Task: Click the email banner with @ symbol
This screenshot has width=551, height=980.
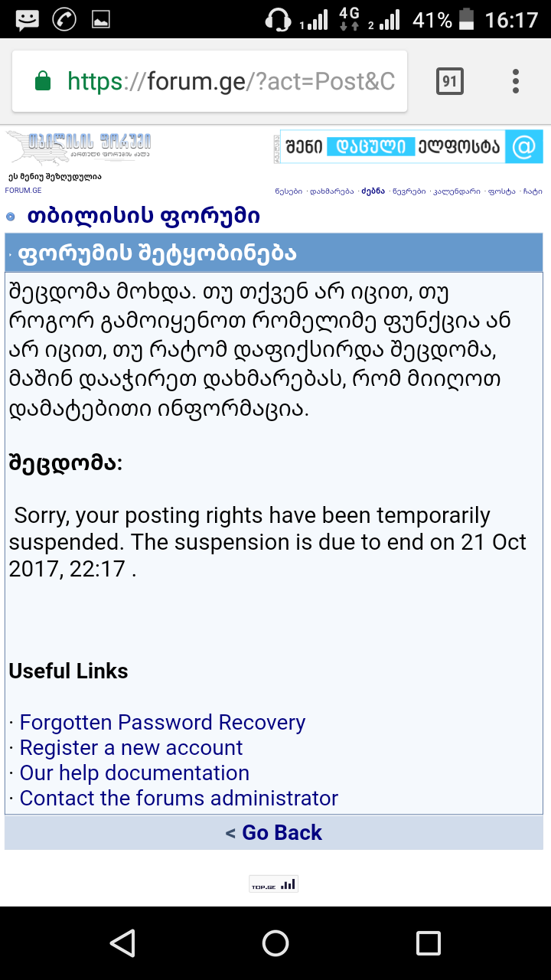Action: point(408,146)
